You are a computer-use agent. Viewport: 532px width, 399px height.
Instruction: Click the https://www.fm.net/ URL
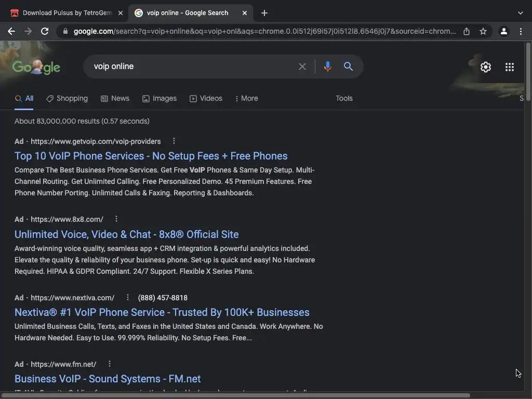pyautogui.click(x=63, y=364)
